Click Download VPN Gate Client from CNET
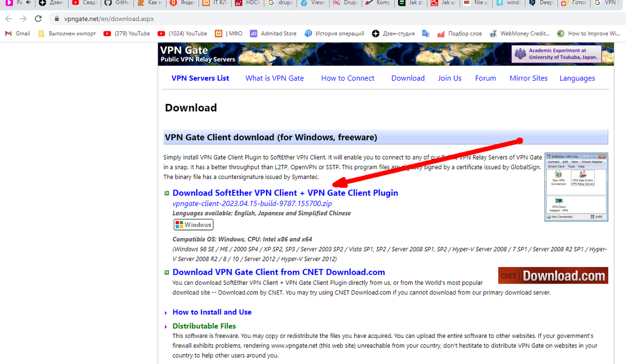The image size is (626, 364). pyautogui.click(x=279, y=272)
